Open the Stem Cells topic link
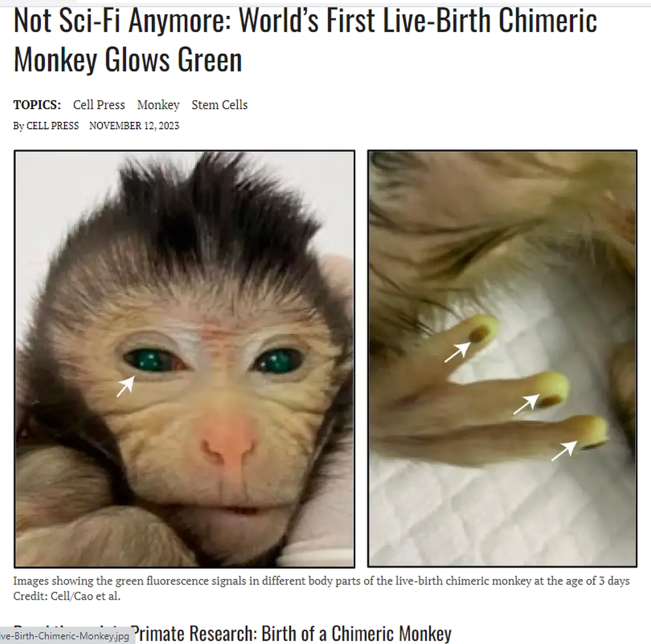The width and height of the screenshot is (651, 644). 220,105
